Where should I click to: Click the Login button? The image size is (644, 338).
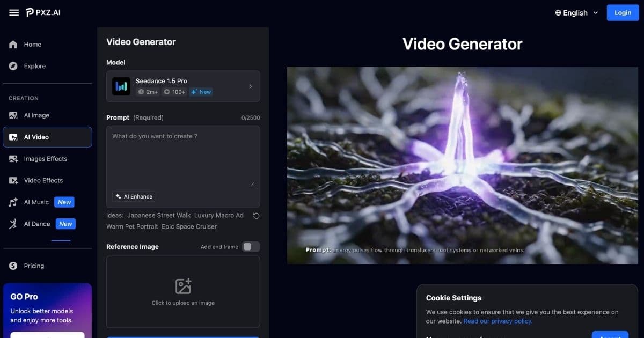pyautogui.click(x=623, y=12)
